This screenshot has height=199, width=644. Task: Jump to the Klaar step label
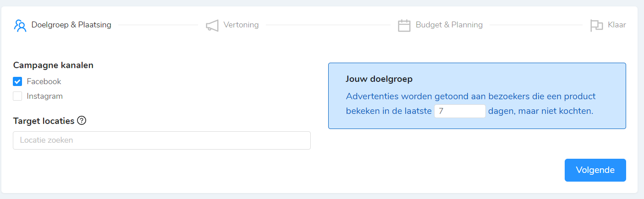pos(616,25)
